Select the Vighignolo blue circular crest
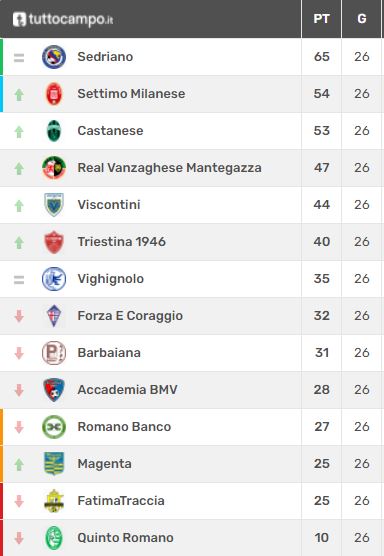The image size is (384, 556). pos(54,279)
